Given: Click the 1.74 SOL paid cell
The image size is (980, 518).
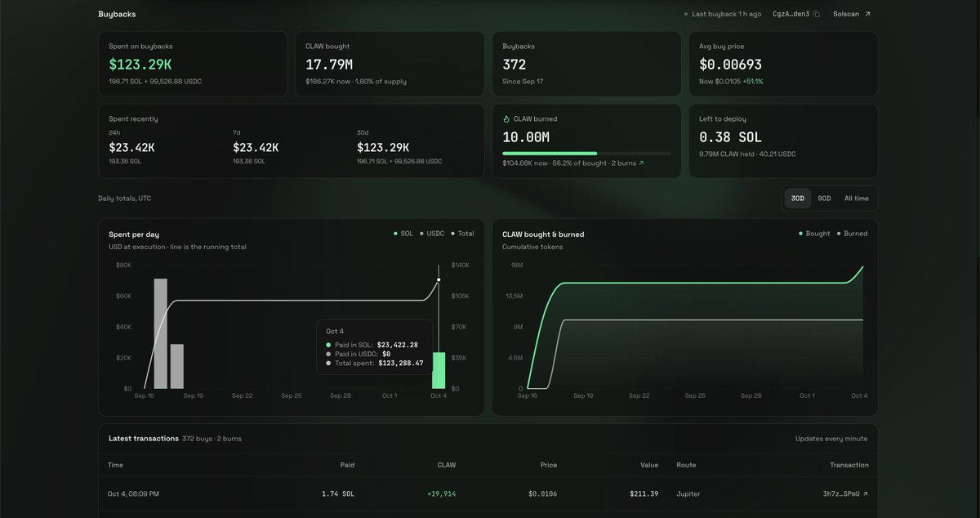Looking at the screenshot, I should [x=337, y=494].
